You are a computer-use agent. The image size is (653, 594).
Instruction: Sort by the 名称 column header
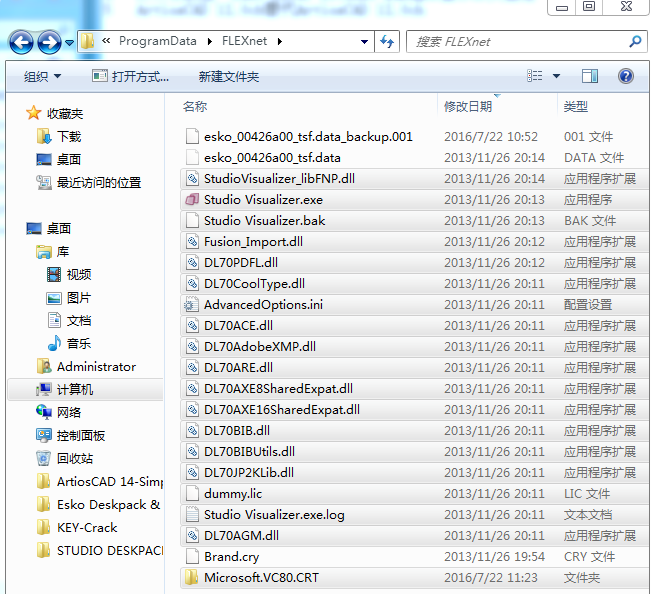coord(196,106)
